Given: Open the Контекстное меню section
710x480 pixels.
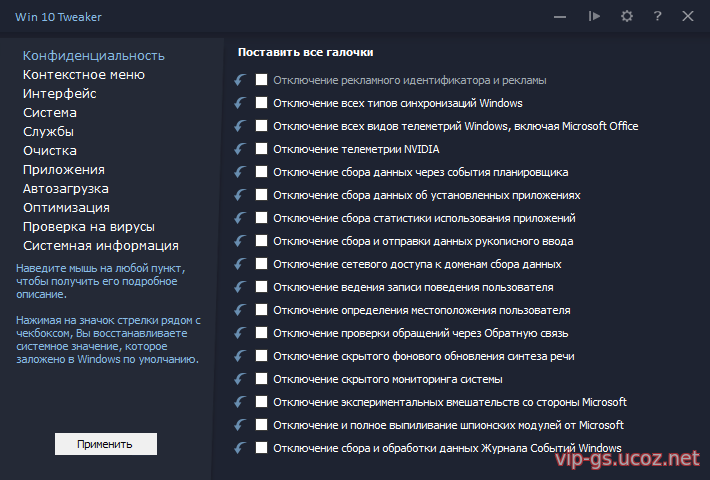Looking at the screenshot, I should (x=84, y=75).
